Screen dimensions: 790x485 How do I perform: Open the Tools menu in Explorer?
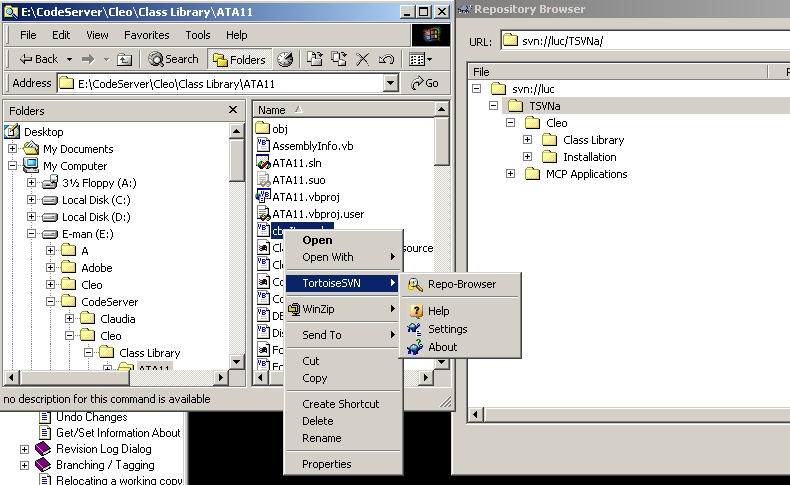click(198, 35)
